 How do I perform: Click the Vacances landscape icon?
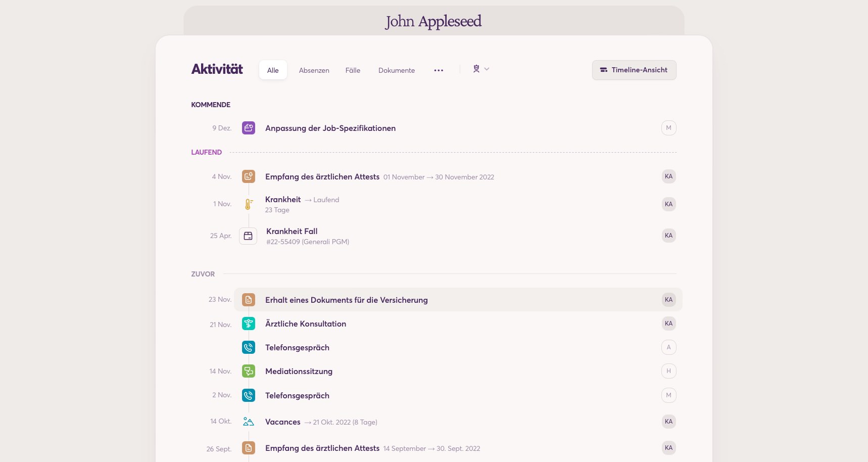(248, 422)
